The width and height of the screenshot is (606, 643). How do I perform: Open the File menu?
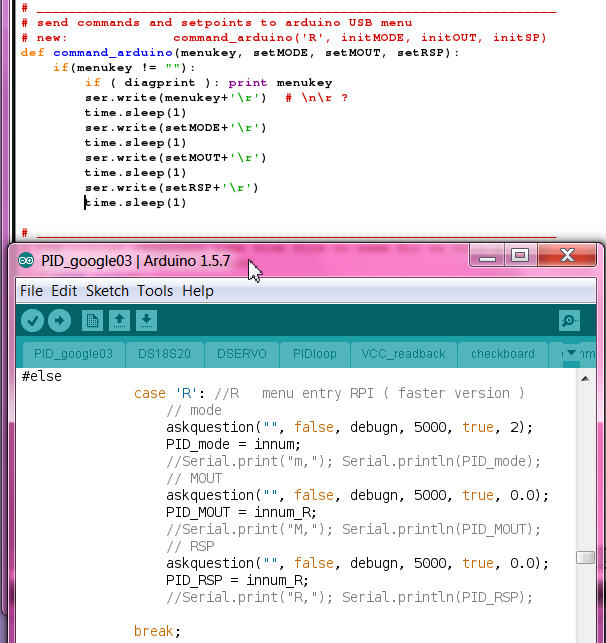(31, 291)
